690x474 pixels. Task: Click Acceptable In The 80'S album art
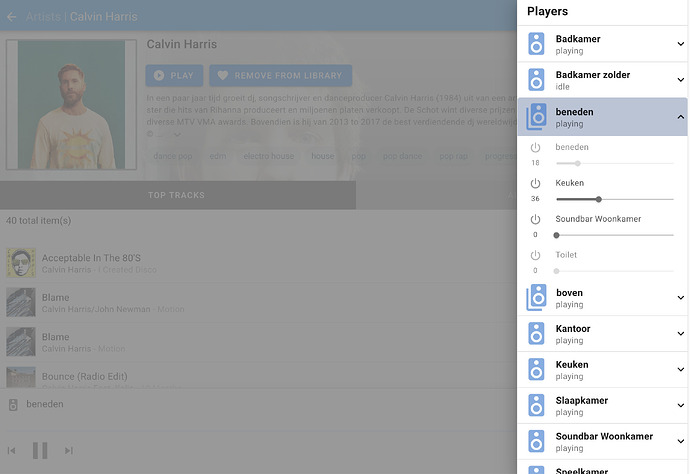21,263
